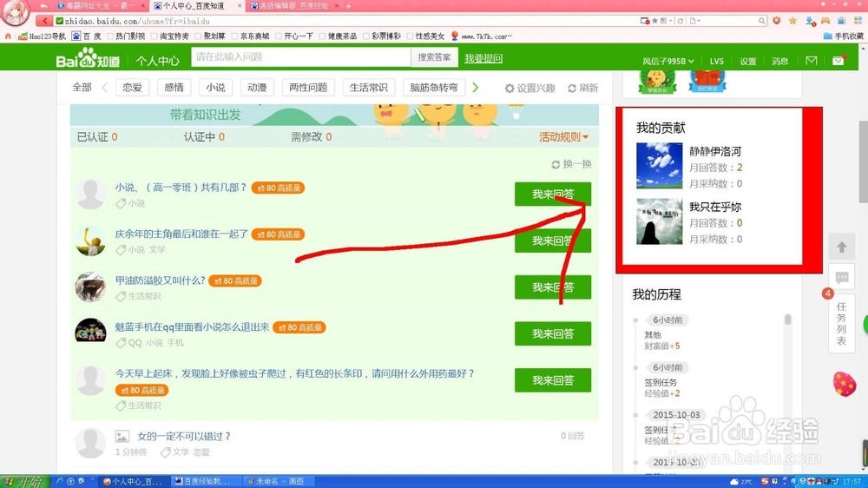Image resolution: width=868 pixels, height=488 pixels.
Task: Open question 庆余年的主角最后和谁在一起了
Action: 181,234
